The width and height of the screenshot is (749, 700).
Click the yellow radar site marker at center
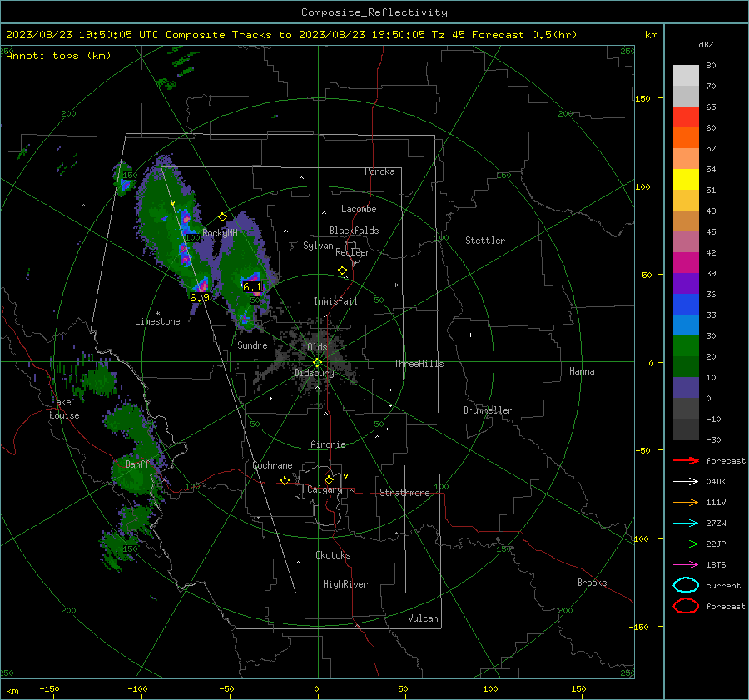coord(318,363)
